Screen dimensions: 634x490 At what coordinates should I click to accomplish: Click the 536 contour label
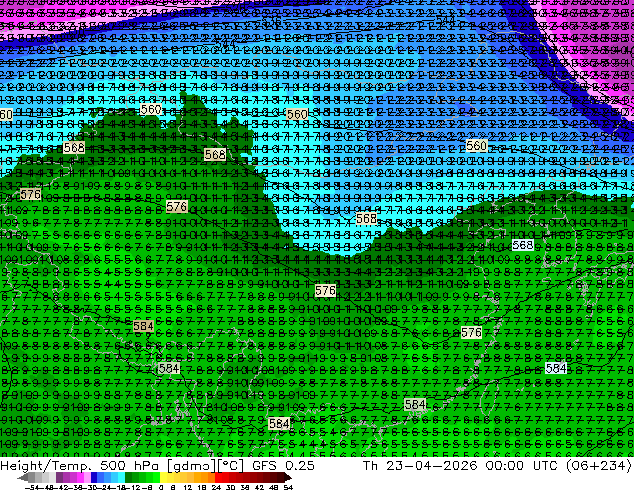(x=271, y=20)
